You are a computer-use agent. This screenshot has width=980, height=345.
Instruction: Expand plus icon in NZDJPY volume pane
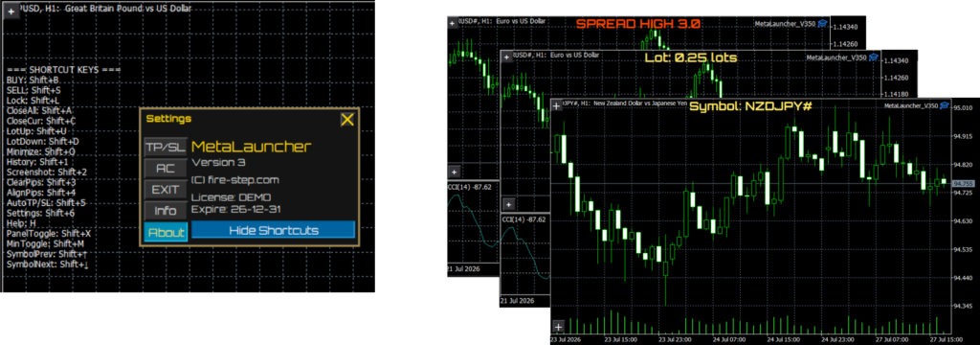[x=559, y=326]
